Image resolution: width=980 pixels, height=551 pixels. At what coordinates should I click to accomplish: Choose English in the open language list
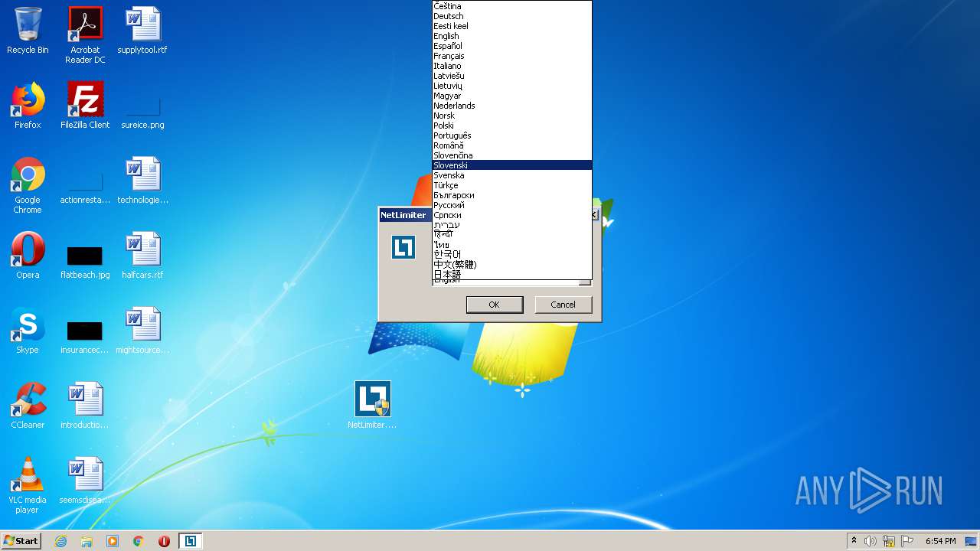pyautogui.click(x=512, y=36)
